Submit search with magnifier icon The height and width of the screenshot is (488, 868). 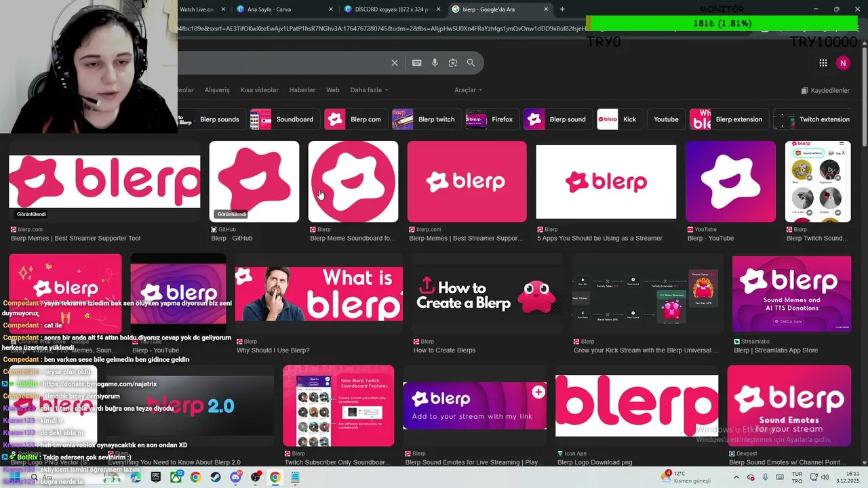pos(471,62)
